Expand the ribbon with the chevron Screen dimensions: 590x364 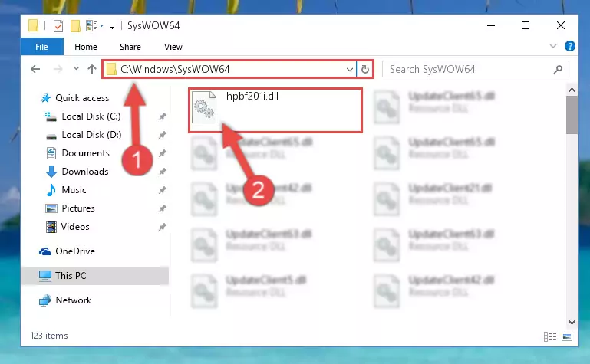click(x=552, y=46)
